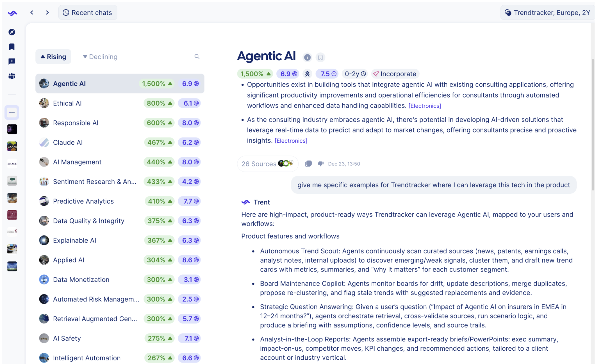Open the team members icon in sidebar
Screen dimensions: 595x364
click(x=12, y=76)
